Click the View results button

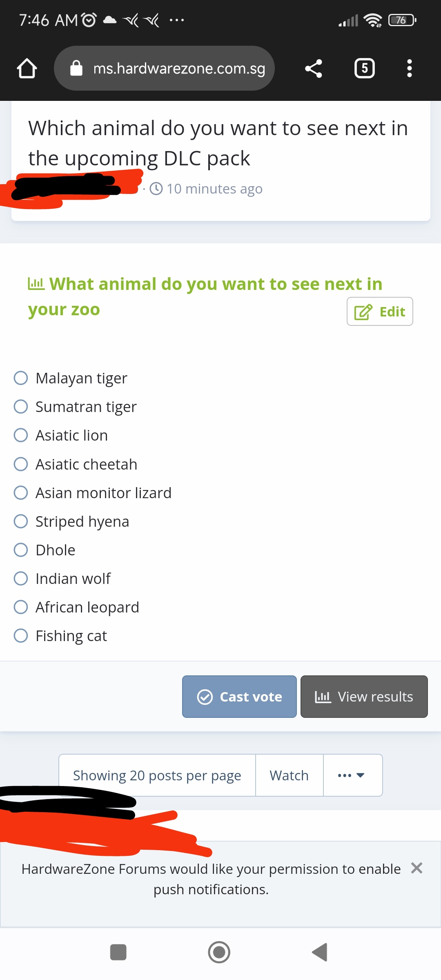364,697
